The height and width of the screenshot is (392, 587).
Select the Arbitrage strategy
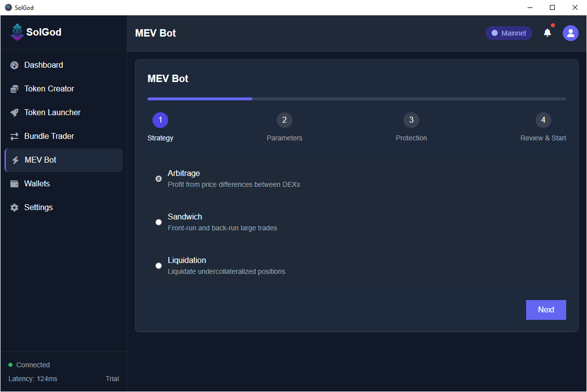(158, 178)
